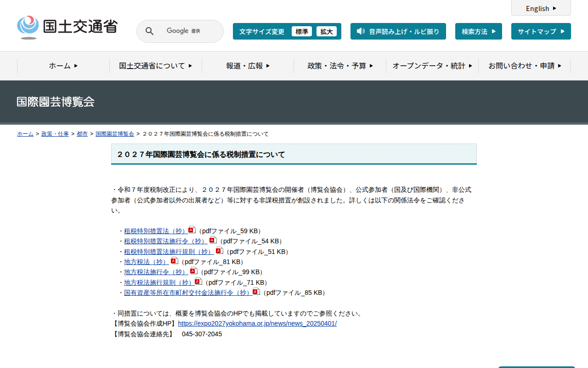Open the ホーム navigation item

tap(63, 66)
